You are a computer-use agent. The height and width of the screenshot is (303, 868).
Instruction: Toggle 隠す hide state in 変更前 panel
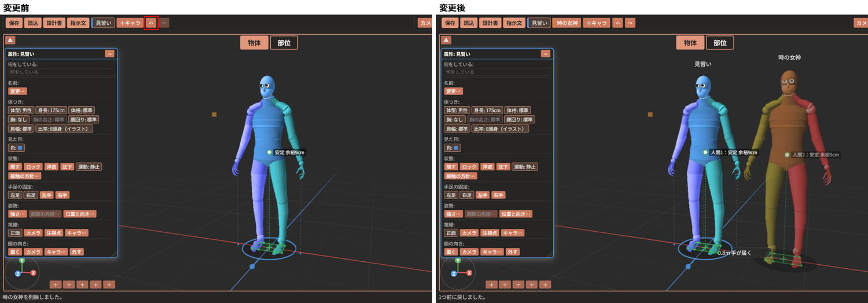coord(16,167)
